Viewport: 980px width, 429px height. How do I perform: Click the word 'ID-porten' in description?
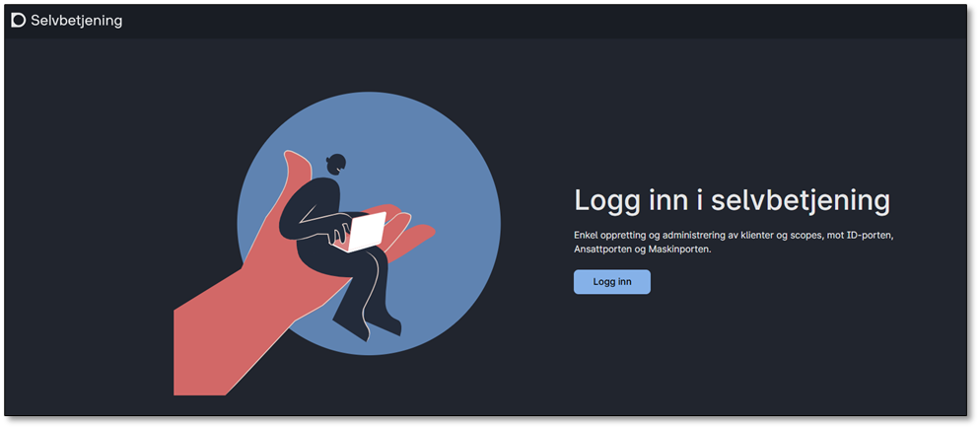[868, 236]
